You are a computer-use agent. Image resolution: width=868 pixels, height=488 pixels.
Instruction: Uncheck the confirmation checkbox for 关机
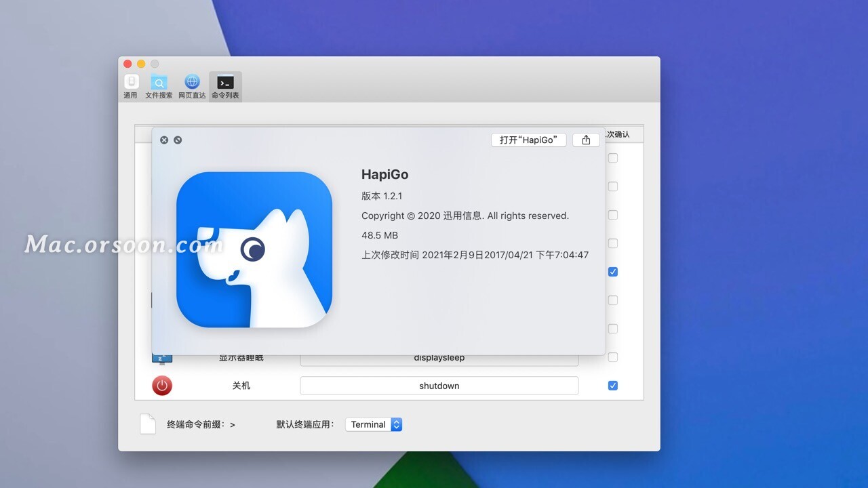pyautogui.click(x=613, y=386)
